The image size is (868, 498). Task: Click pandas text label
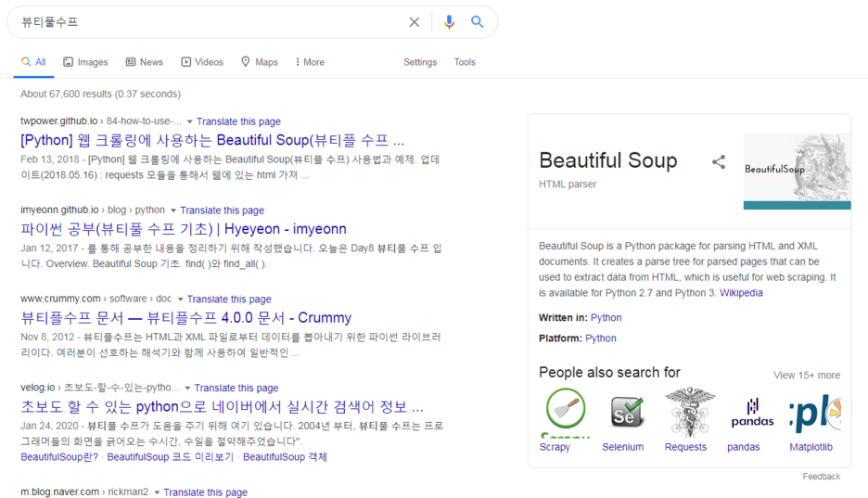point(744,447)
